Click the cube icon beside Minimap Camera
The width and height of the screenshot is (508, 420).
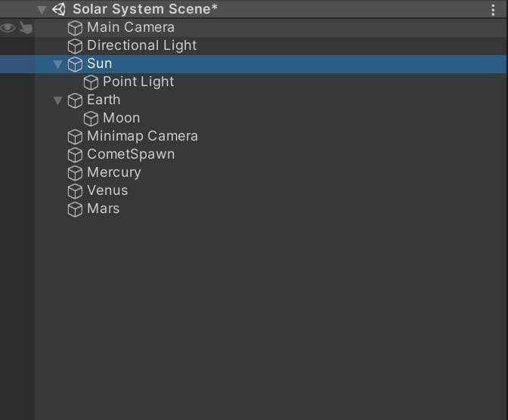pos(75,137)
